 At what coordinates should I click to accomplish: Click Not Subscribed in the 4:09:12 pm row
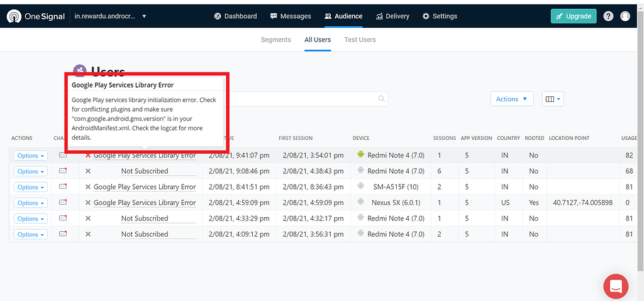click(x=145, y=234)
